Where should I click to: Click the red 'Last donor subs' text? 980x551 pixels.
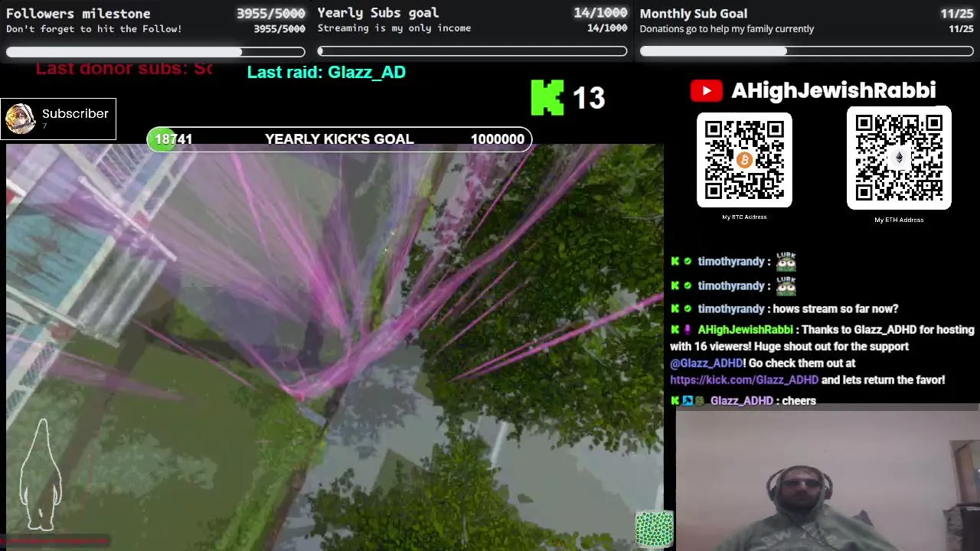[x=124, y=68]
